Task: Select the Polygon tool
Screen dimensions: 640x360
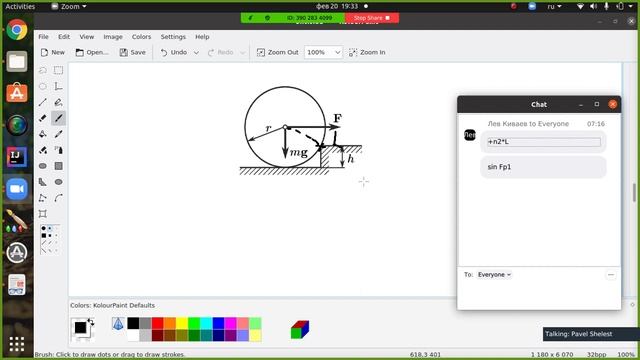Action: point(42,182)
